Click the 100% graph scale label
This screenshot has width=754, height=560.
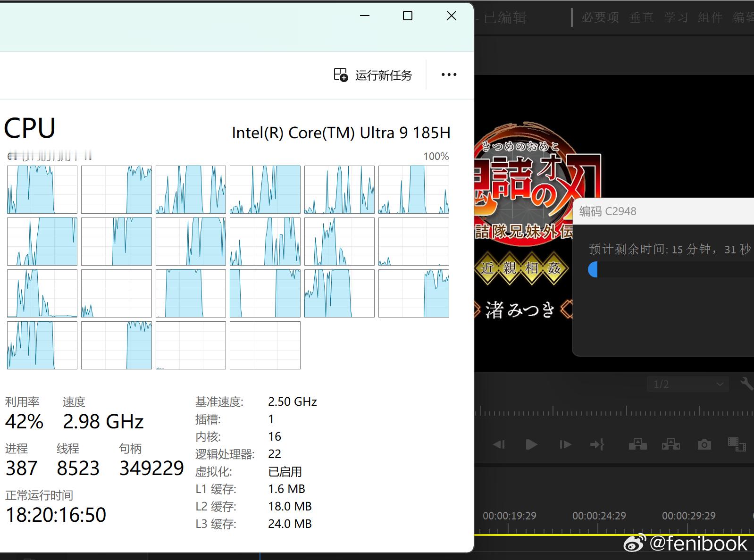tap(436, 156)
